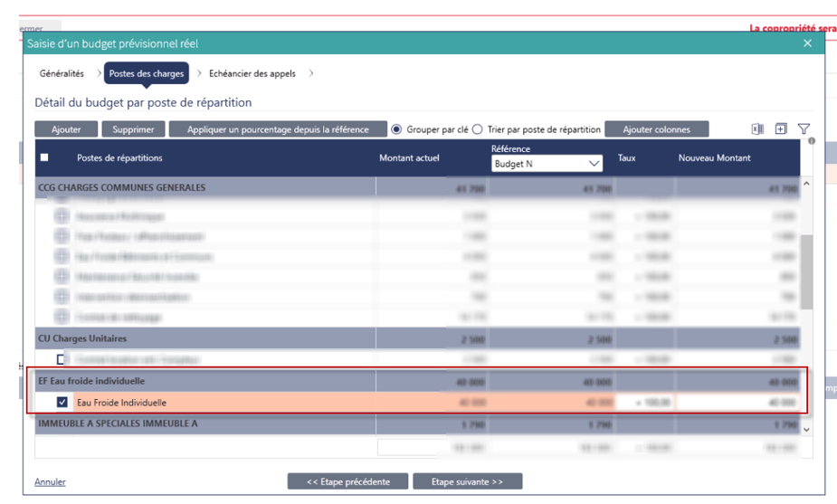Click Nouveau Montant field for Eau Froide Individuelle
837x504 pixels.
point(737,403)
